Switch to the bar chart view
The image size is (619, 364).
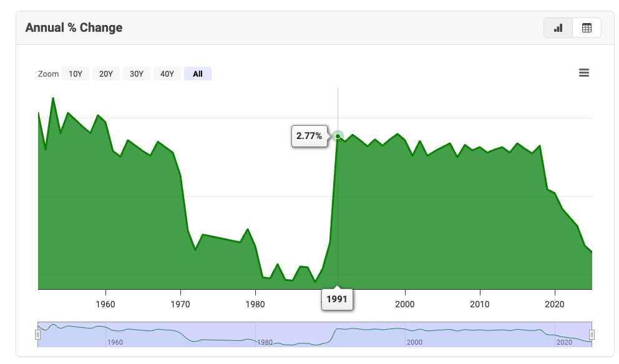[x=558, y=28]
